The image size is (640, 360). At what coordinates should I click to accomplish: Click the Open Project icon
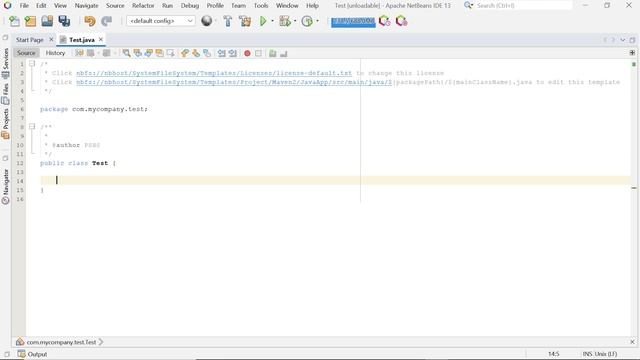[47, 21]
